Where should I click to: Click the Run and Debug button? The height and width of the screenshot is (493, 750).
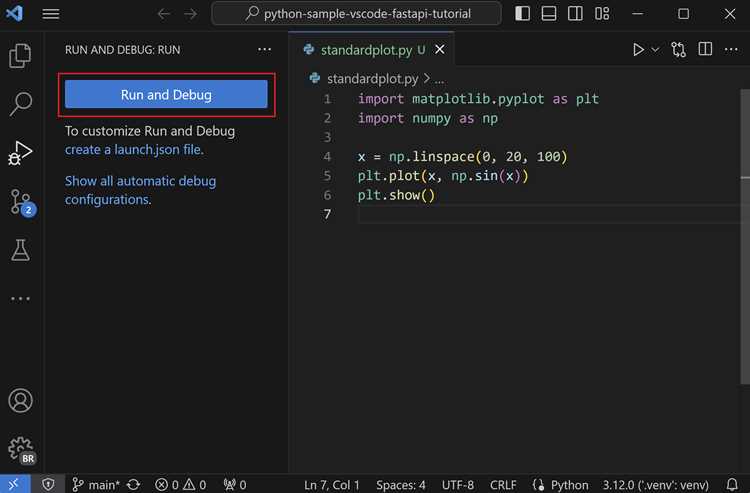click(166, 94)
